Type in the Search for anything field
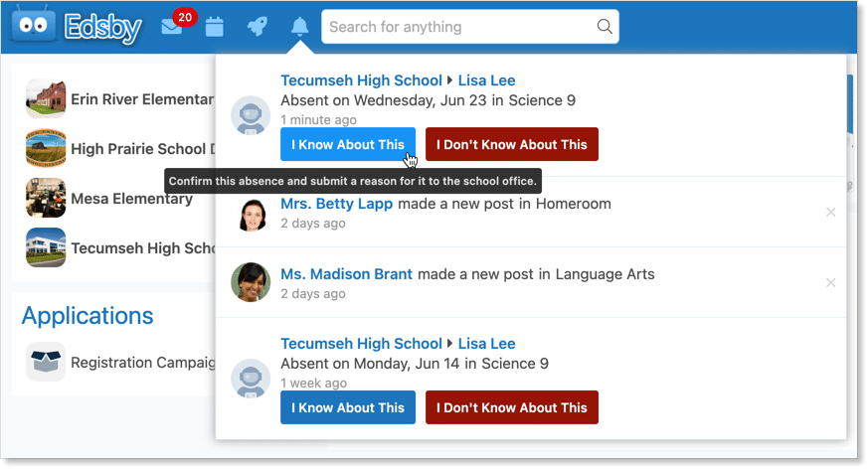 click(457, 27)
